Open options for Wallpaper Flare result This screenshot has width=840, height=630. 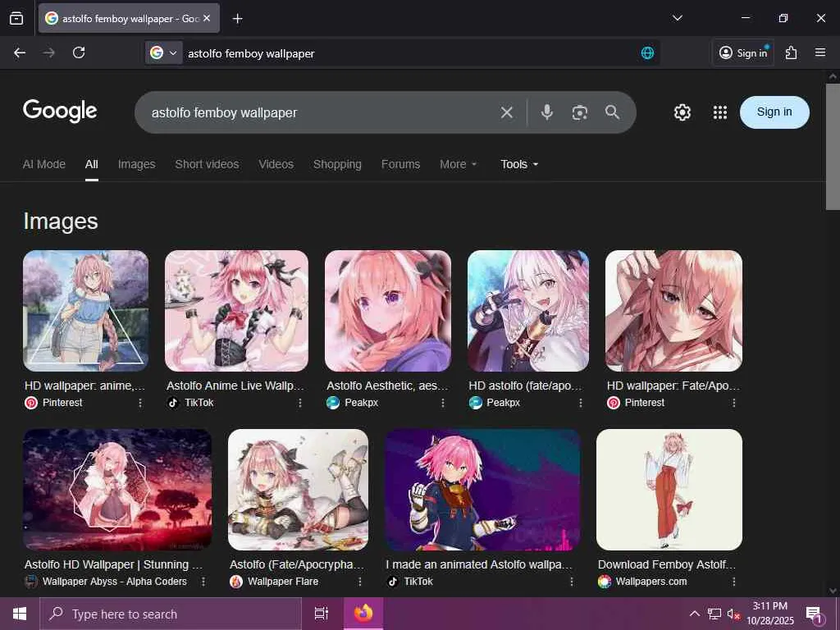(360, 582)
